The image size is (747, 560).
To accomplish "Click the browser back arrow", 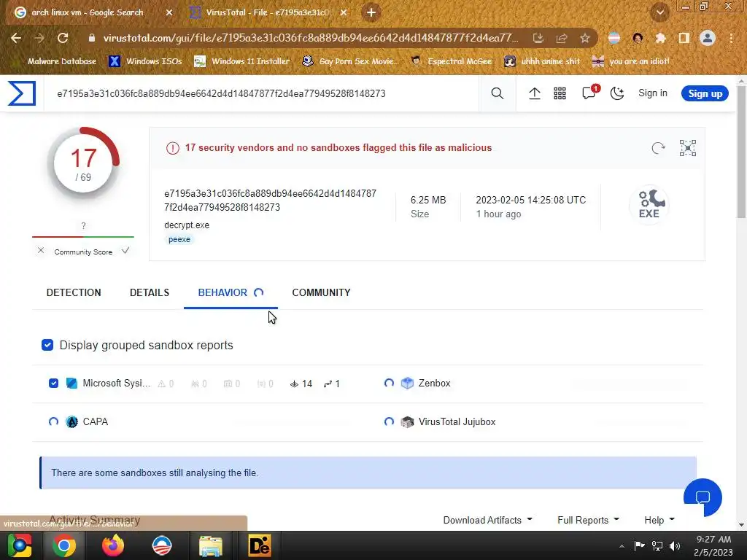I will click(x=16, y=38).
